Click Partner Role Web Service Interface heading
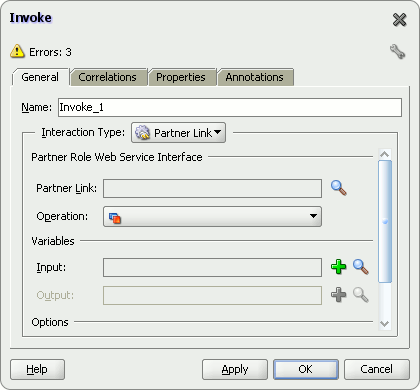The height and width of the screenshot is (390, 420). 117,157
